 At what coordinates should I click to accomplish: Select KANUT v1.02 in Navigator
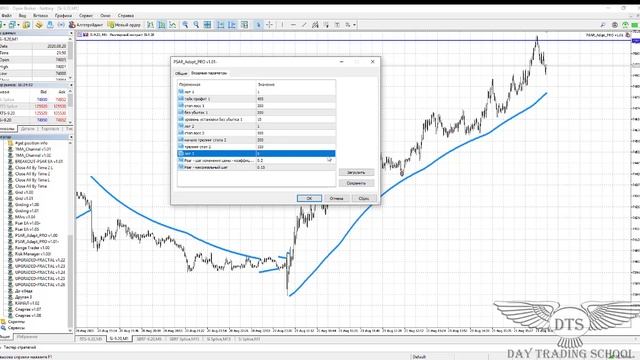click(27, 303)
